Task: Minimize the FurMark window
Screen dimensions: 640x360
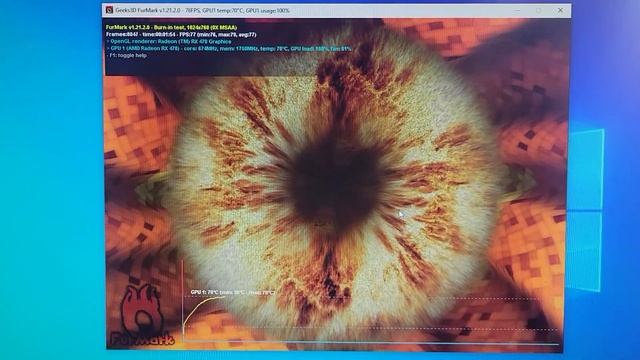Action: tap(518, 10)
